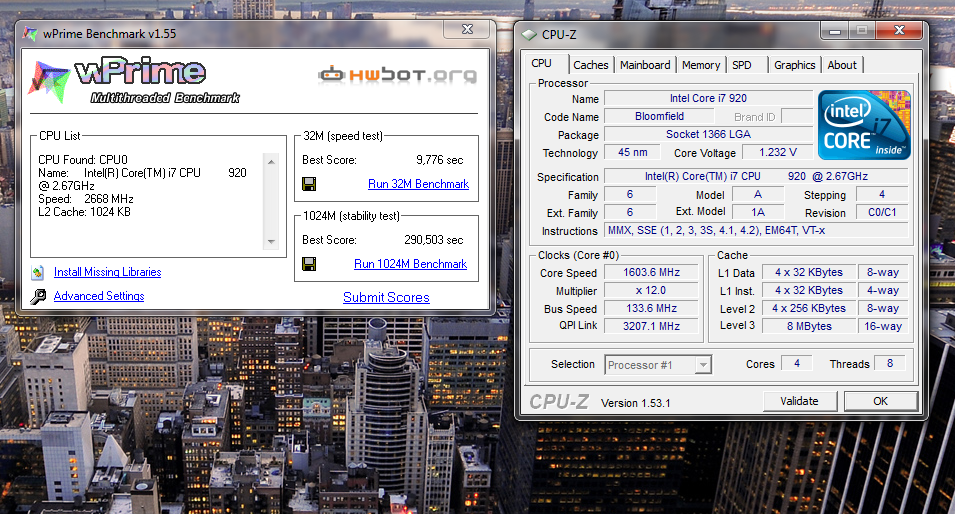The width and height of the screenshot is (955, 514).
Task: Click the Intel Core i7 inside badge
Action: (864, 125)
